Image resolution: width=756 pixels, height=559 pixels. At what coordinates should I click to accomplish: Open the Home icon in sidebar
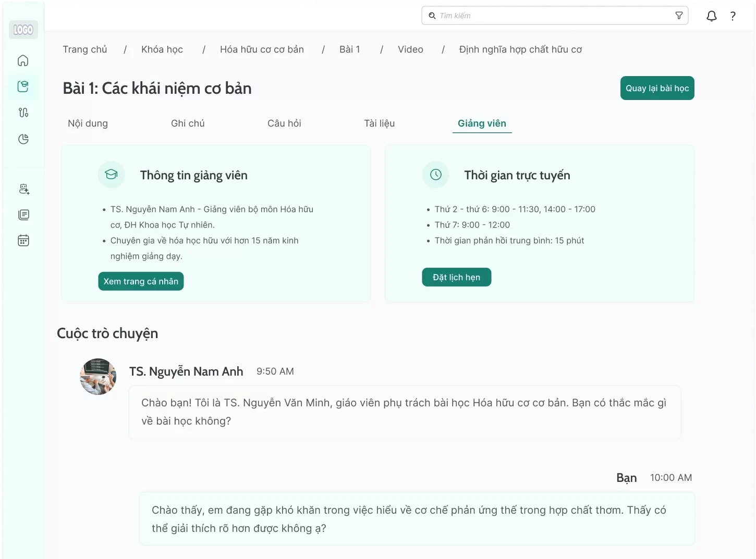tap(23, 60)
